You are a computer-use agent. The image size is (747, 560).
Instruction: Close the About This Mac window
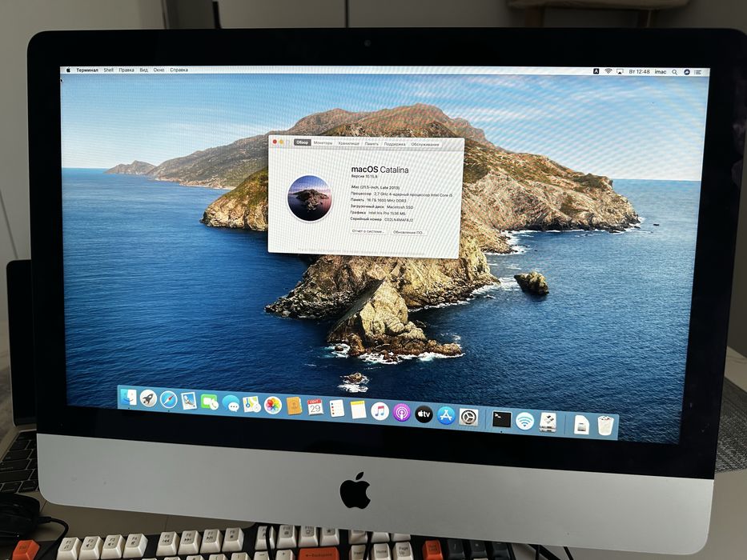[x=275, y=142]
